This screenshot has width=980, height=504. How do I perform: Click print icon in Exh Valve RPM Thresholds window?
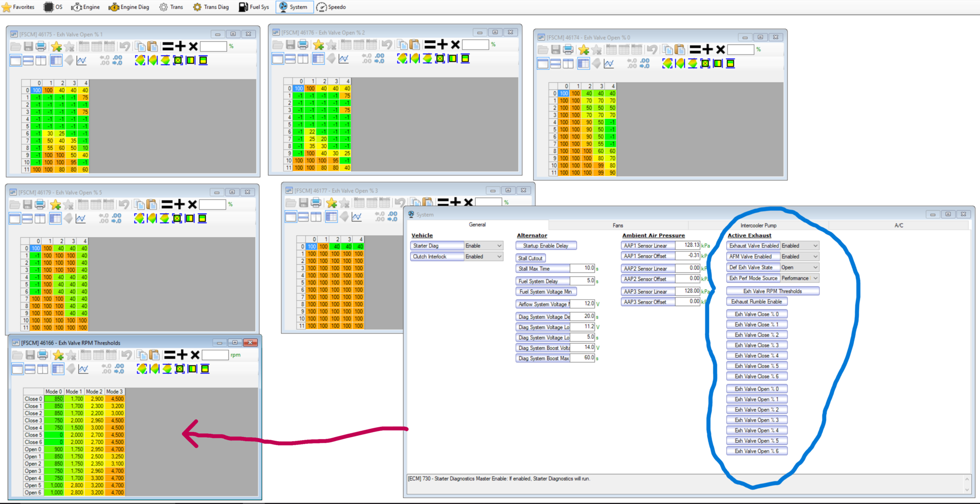[x=43, y=355]
